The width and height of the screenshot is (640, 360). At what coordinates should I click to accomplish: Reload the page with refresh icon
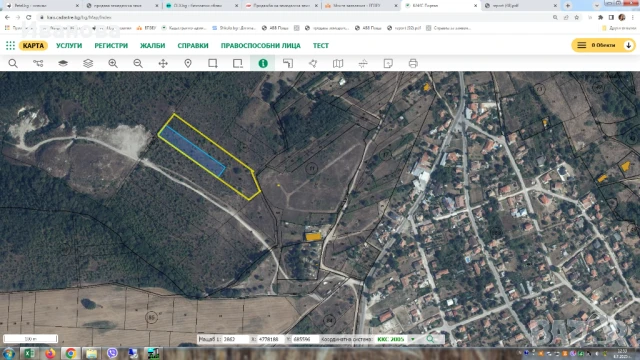[x=29, y=18]
